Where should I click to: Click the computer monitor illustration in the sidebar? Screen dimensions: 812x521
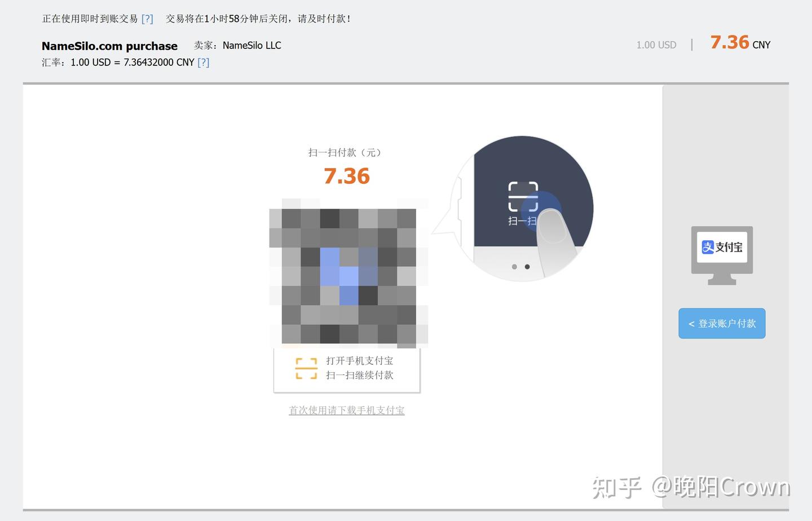(x=722, y=255)
